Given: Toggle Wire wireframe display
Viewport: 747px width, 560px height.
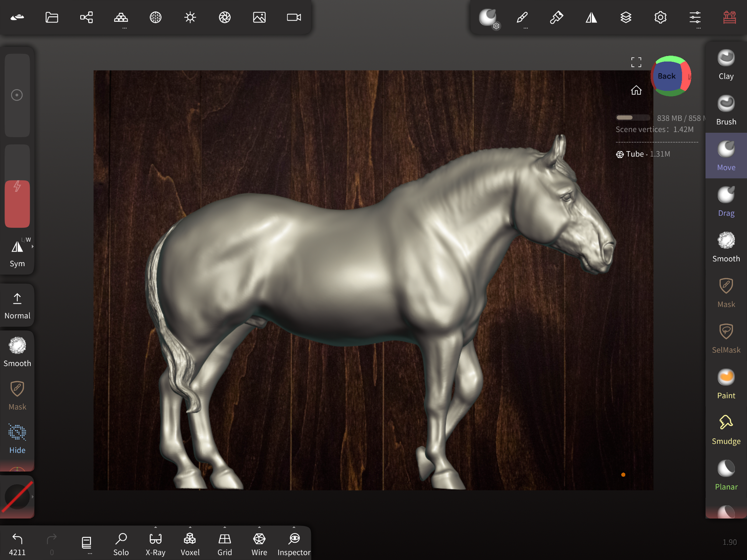Looking at the screenshot, I should click(259, 544).
